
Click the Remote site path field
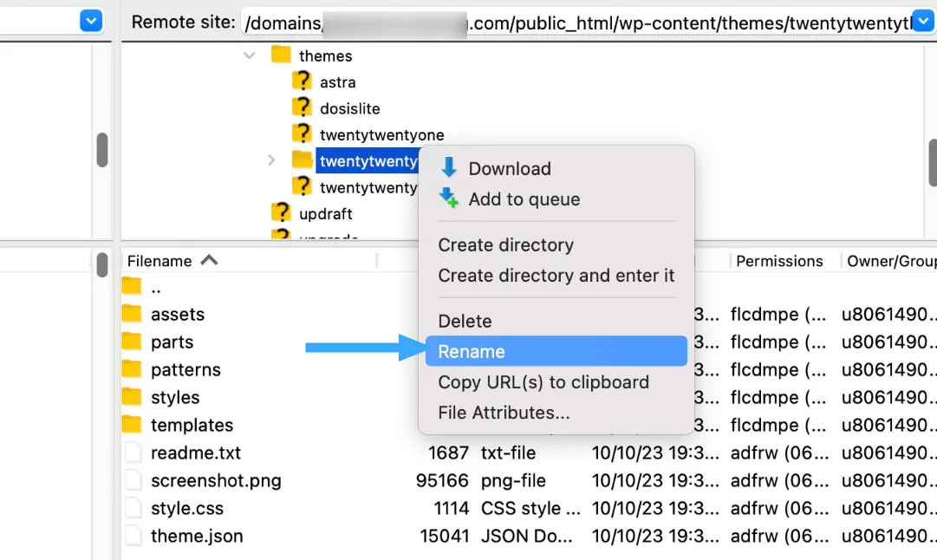coord(572,23)
